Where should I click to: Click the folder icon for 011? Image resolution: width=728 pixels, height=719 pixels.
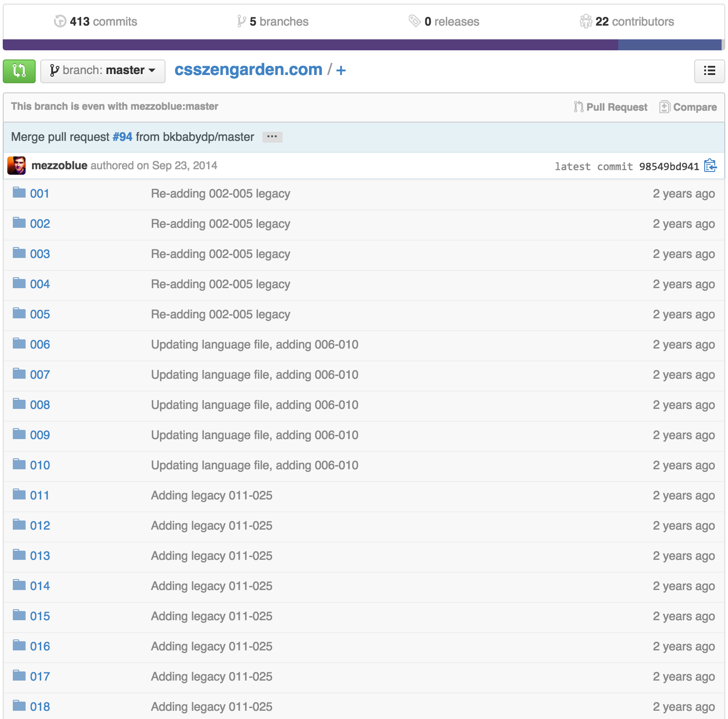tap(19, 494)
